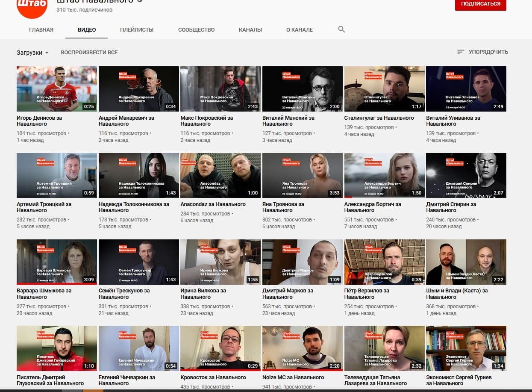Open the Плейлисты tab
Image resolution: width=532 pixels, height=392 pixels.
(x=137, y=30)
